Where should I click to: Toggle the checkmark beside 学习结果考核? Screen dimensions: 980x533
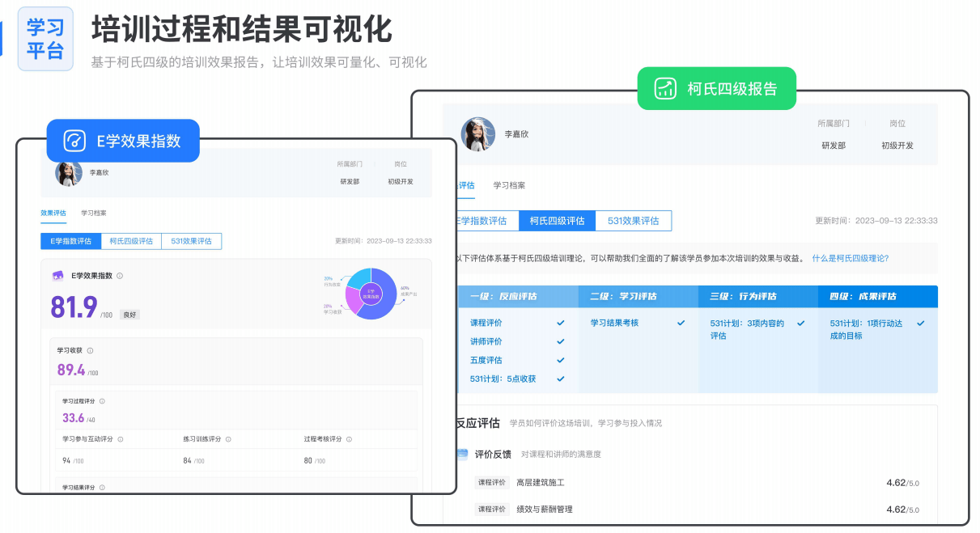[x=681, y=323]
